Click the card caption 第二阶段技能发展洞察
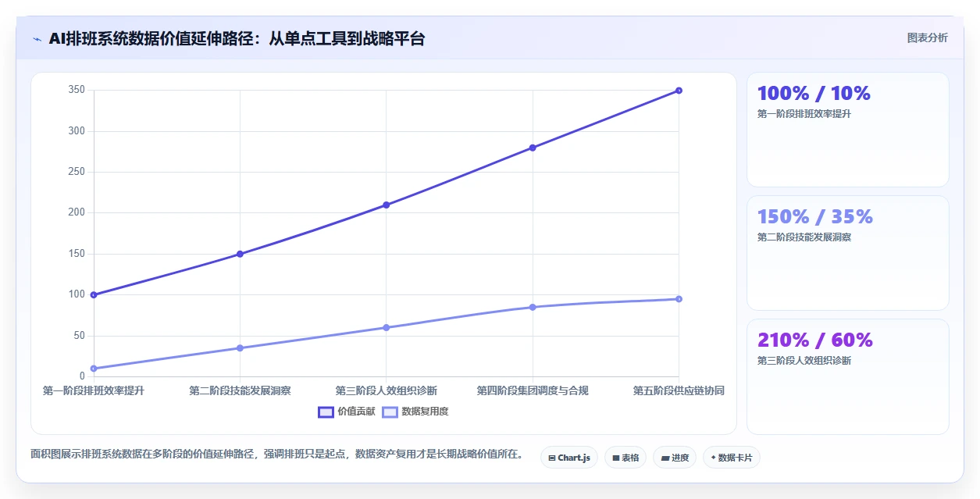The height and width of the screenshot is (499, 980). 804,237
